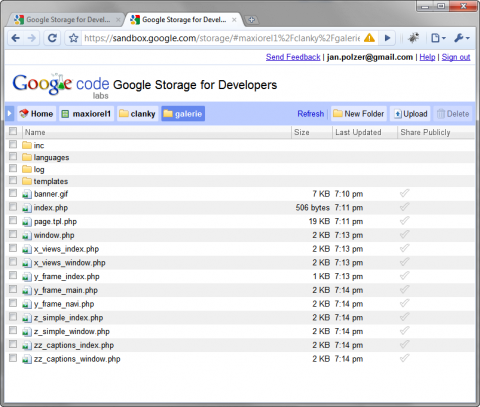This screenshot has width=480, height=407.
Task: Select the templates folder checkbox
Action: pyautogui.click(x=13, y=180)
